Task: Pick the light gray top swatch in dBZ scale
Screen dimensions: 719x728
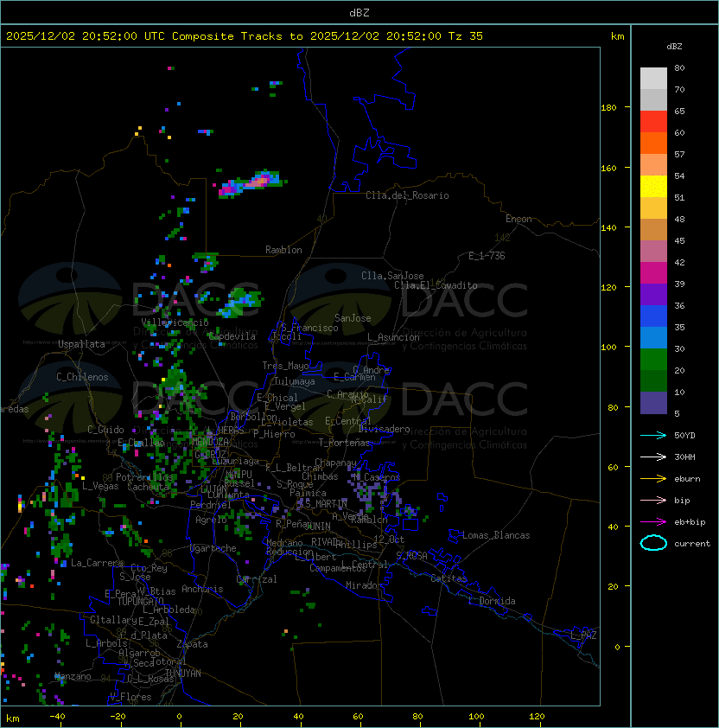Action: tap(653, 79)
